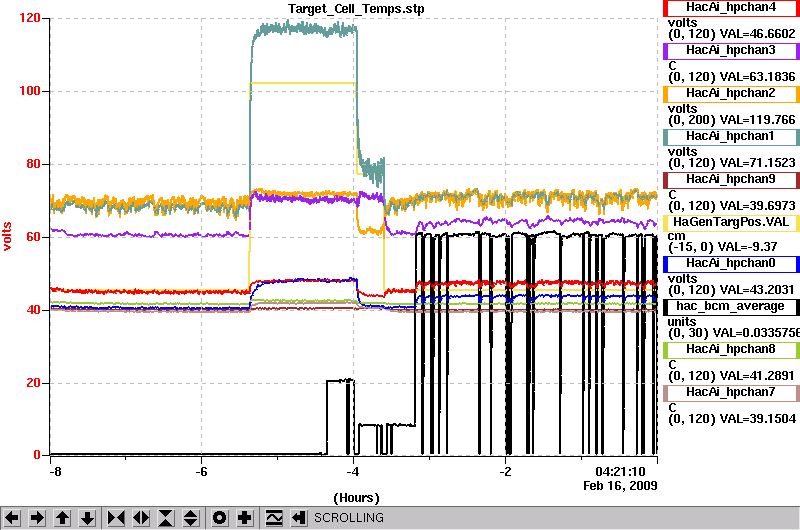Click the VAL=63.1836 reading for hpchan3
Image resolution: width=800 pixels, height=530 pixels.
757,77
